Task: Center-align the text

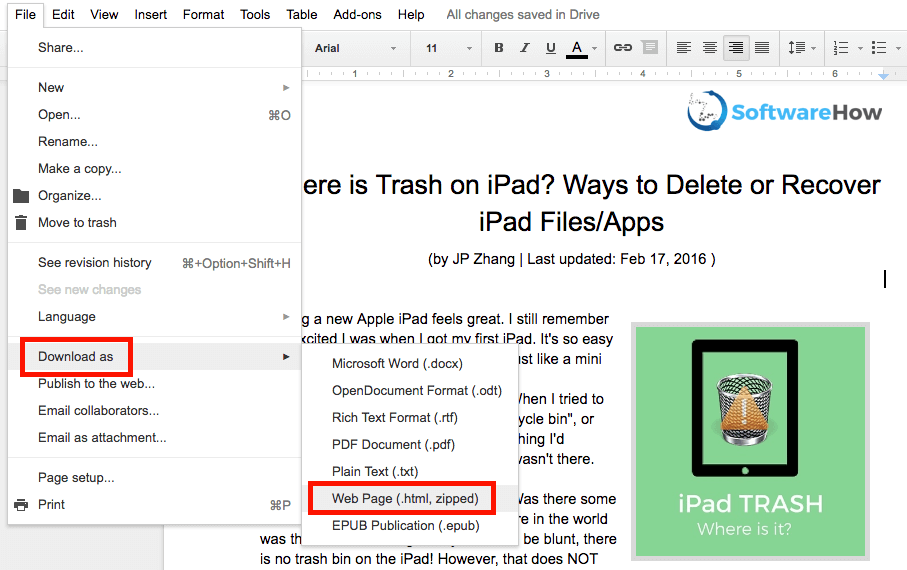Action: tap(710, 48)
